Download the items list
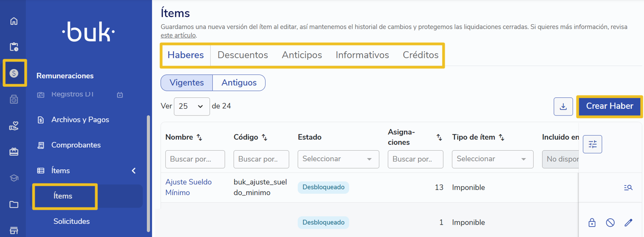 coord(563,107)
